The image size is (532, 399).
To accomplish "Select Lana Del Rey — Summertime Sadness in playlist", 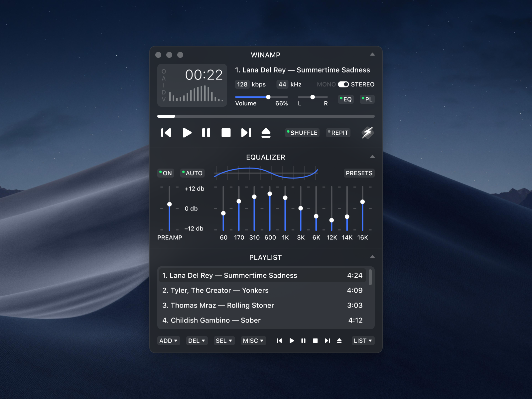I will point(262,275).
